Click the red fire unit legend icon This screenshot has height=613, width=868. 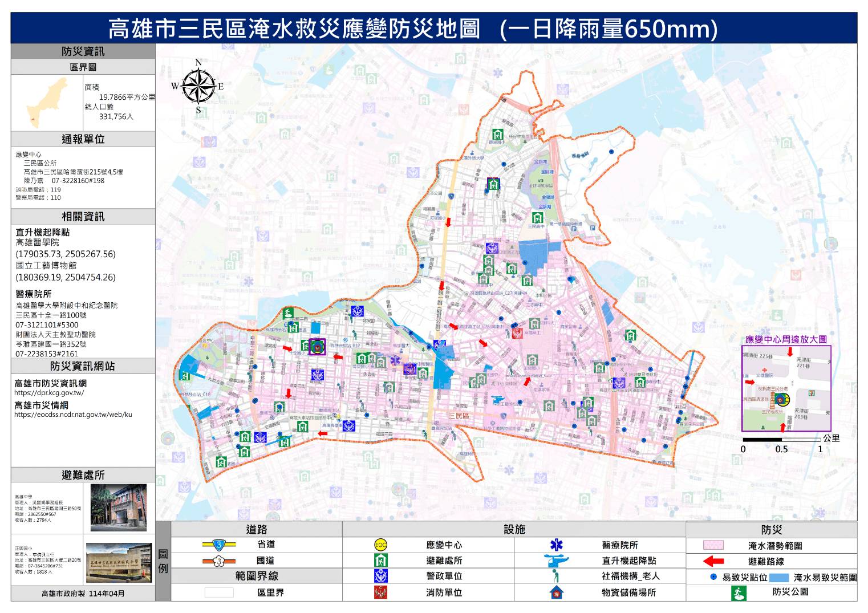click(x=380, y=592)
